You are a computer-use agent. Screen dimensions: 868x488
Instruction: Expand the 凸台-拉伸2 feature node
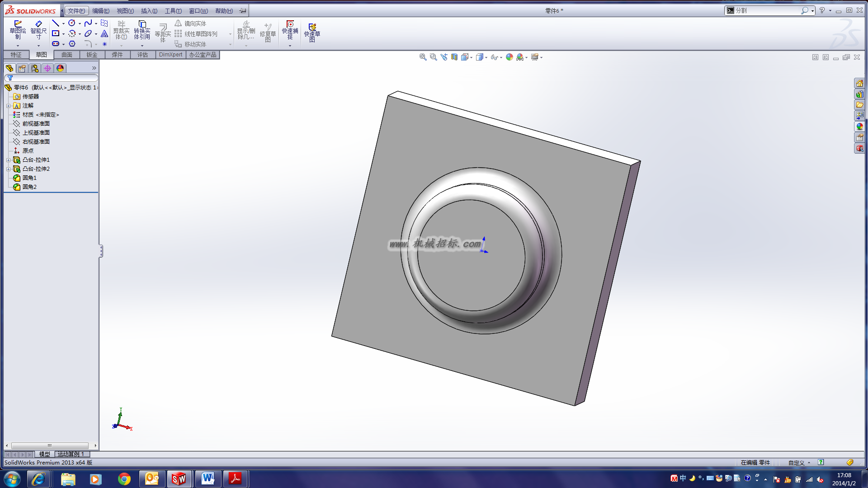[x=8, y=169]
